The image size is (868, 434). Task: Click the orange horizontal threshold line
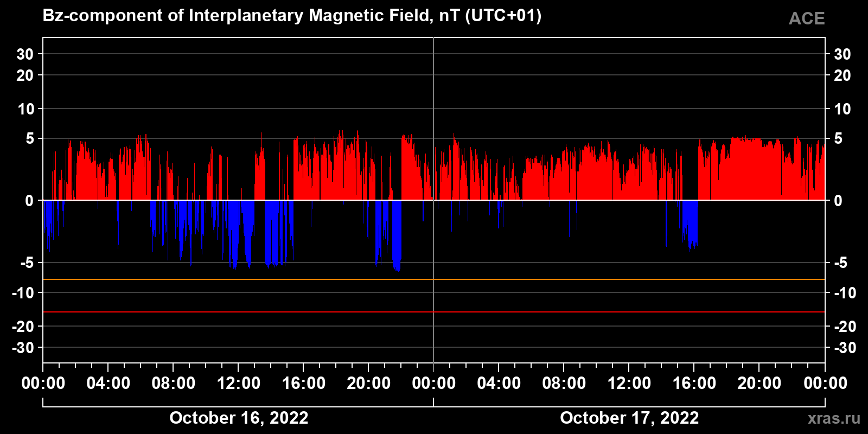click(x=434, y=279)
